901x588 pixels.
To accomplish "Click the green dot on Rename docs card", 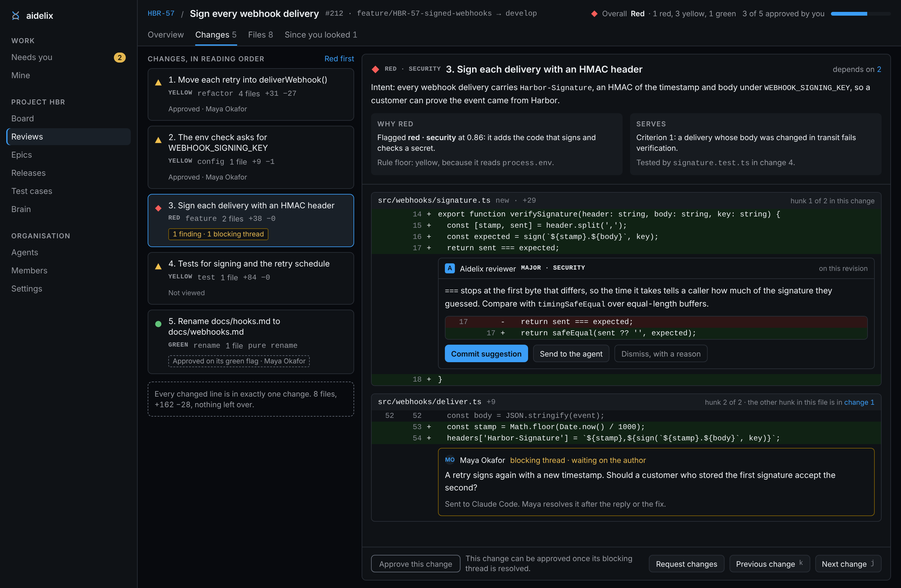I will pyautogui.click(x=158, y=324).
